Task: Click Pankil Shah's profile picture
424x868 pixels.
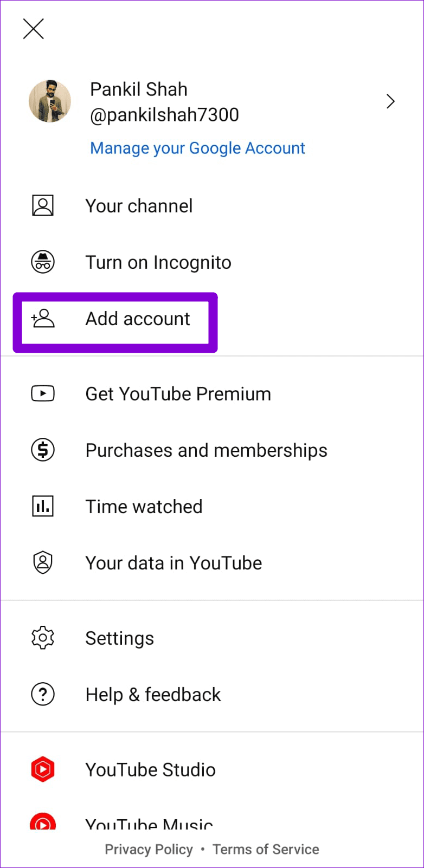Action: (50, 101)
